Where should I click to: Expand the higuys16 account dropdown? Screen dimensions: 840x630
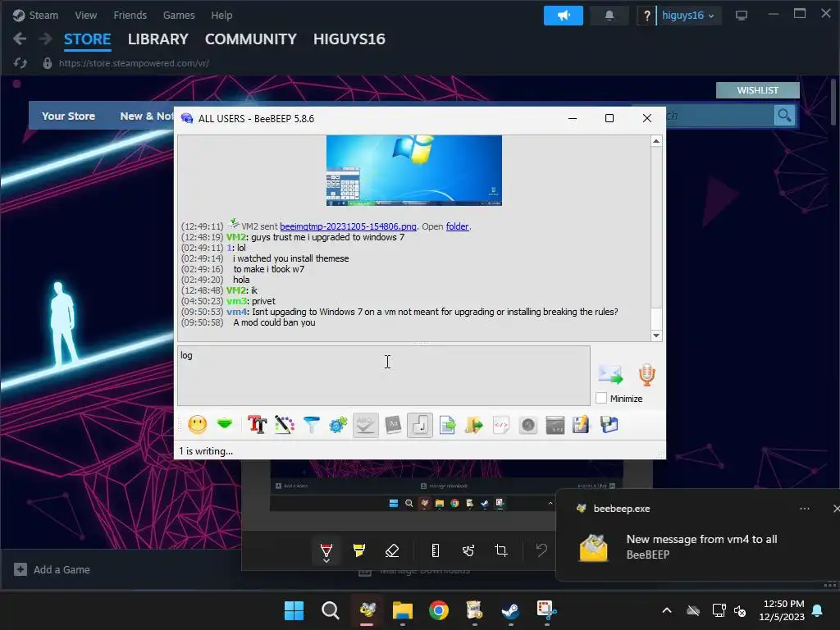(688, 16)
